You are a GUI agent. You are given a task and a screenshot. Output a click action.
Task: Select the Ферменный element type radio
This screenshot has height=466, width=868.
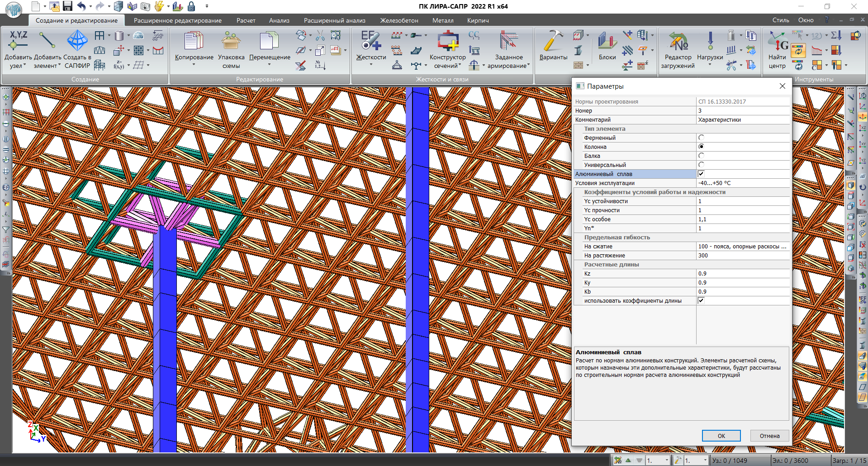pyautogui.click(x=701, y=138)
